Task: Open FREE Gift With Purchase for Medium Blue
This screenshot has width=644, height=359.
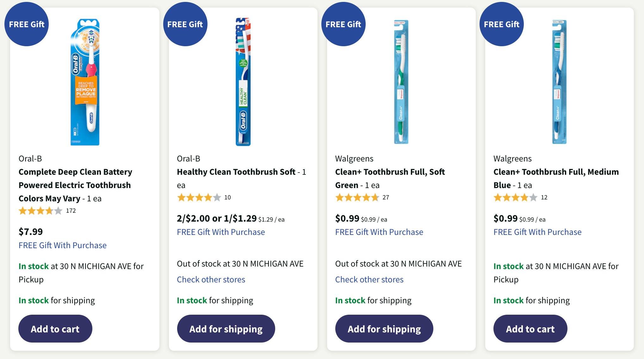Action: click(537, 232)
